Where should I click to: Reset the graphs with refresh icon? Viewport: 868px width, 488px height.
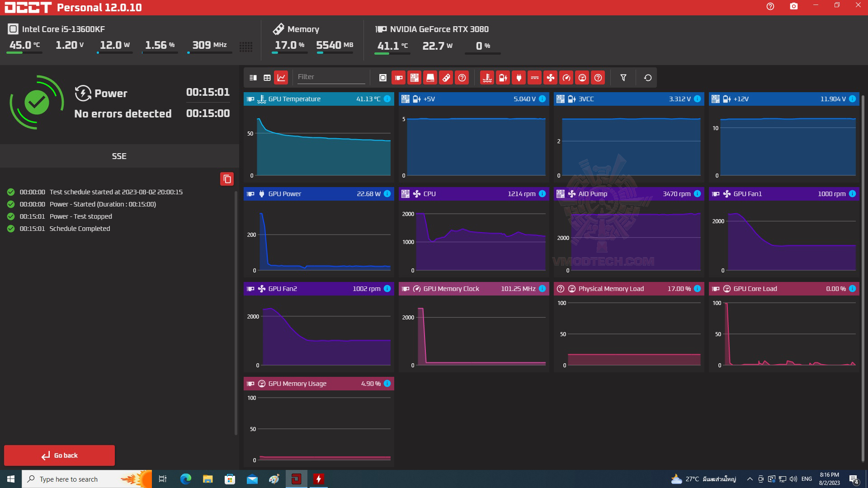pos(647,78)
